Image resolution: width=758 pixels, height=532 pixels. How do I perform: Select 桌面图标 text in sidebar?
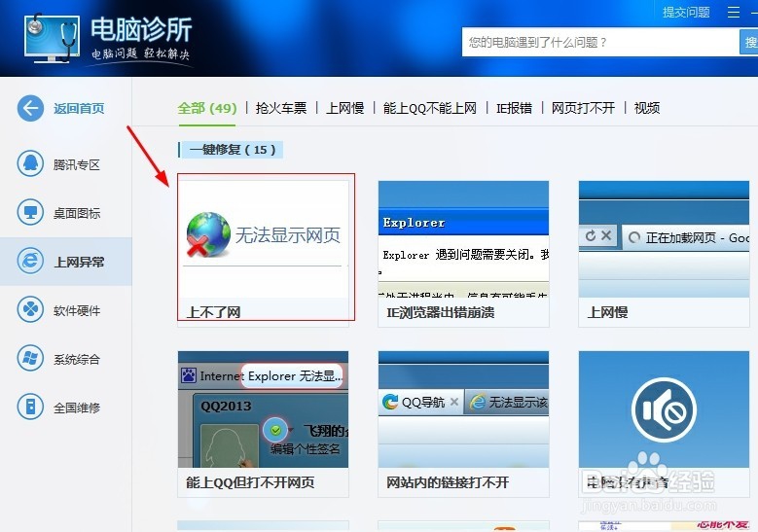pyautogui.click(x=76, y=213)
